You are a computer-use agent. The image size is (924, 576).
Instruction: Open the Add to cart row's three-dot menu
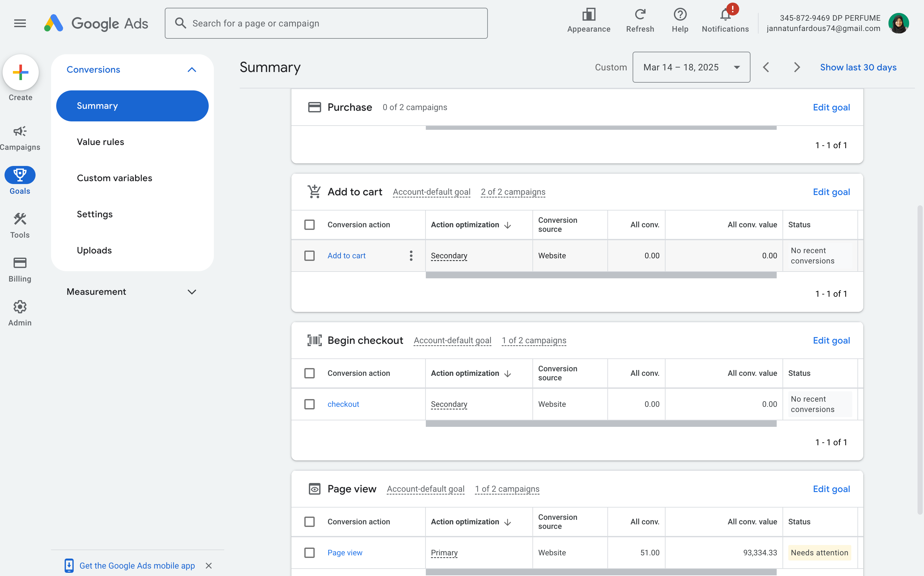click(x=411, y=256)
